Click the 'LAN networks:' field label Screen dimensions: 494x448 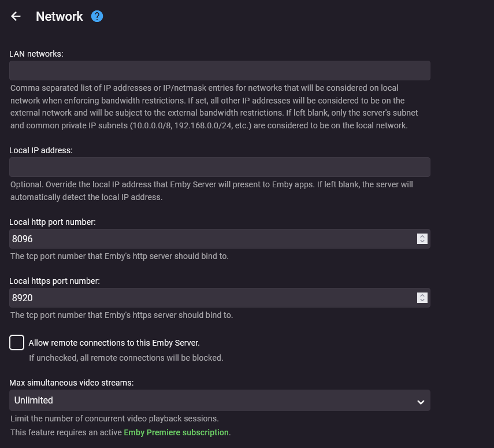[x=36, y=54]
